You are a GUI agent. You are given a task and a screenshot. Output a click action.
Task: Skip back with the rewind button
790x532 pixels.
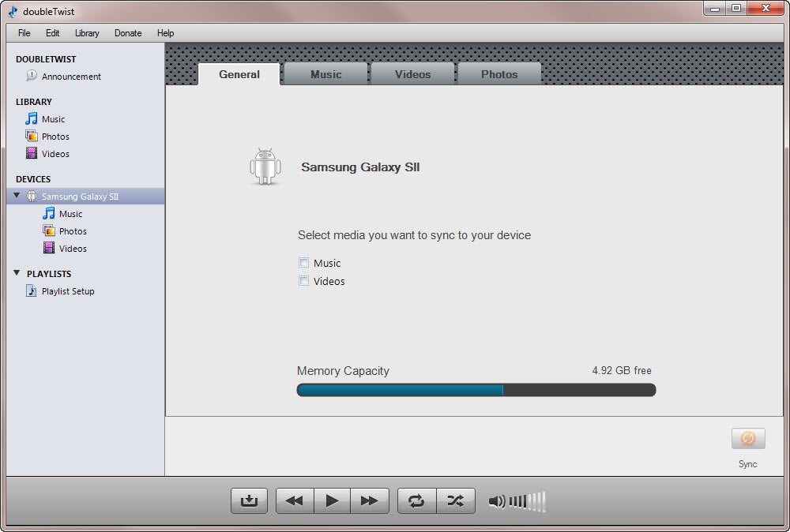(295, 500)
